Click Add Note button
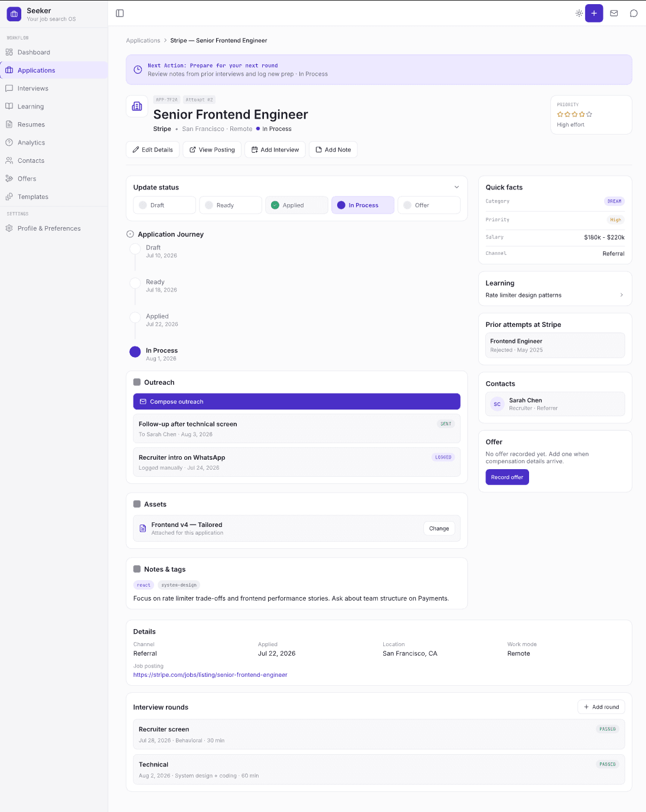This screenshot has width=646, height=812. (333, 150)
